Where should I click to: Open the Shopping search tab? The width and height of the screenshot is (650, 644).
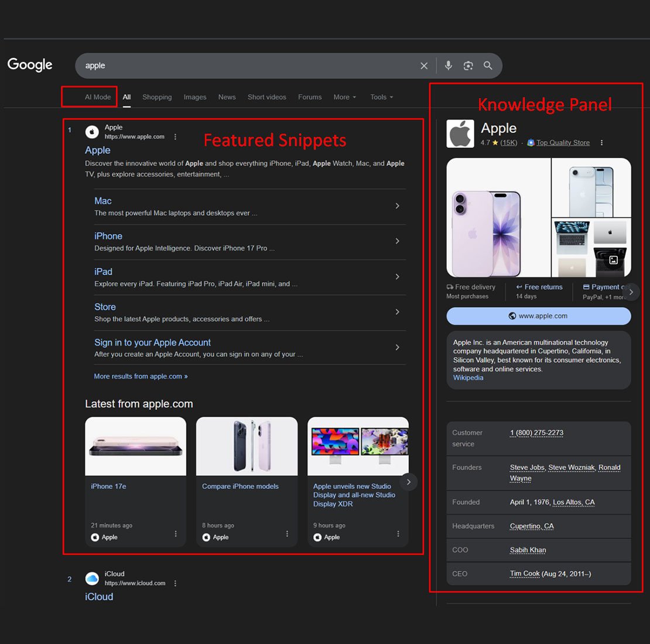coord(156,97)
